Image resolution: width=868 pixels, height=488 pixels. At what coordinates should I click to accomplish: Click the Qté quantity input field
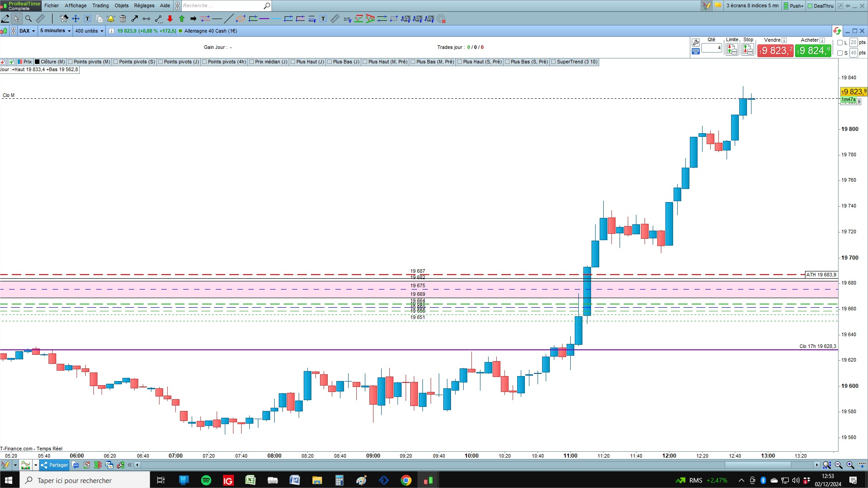coord(712,48)
